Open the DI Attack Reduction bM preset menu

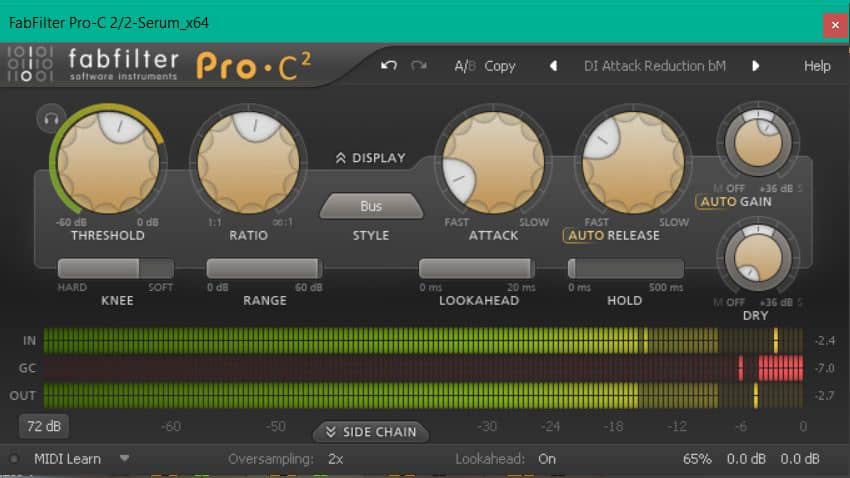tap(654, 66)
